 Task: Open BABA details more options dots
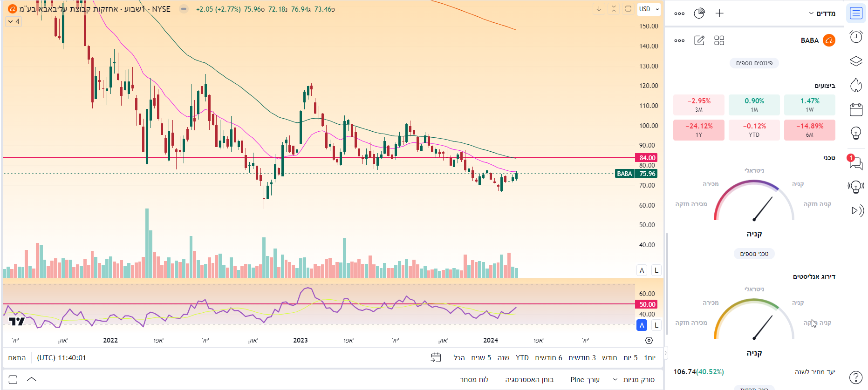point(679,40)
